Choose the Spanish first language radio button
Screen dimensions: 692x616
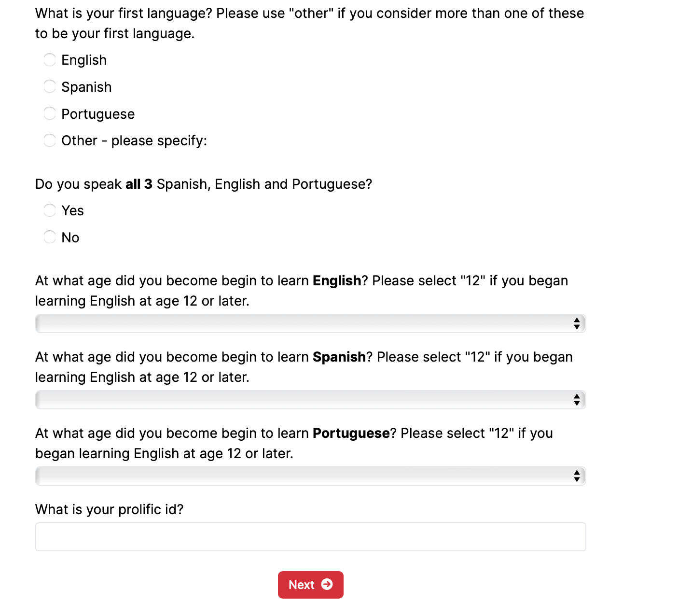click(50, 87)
